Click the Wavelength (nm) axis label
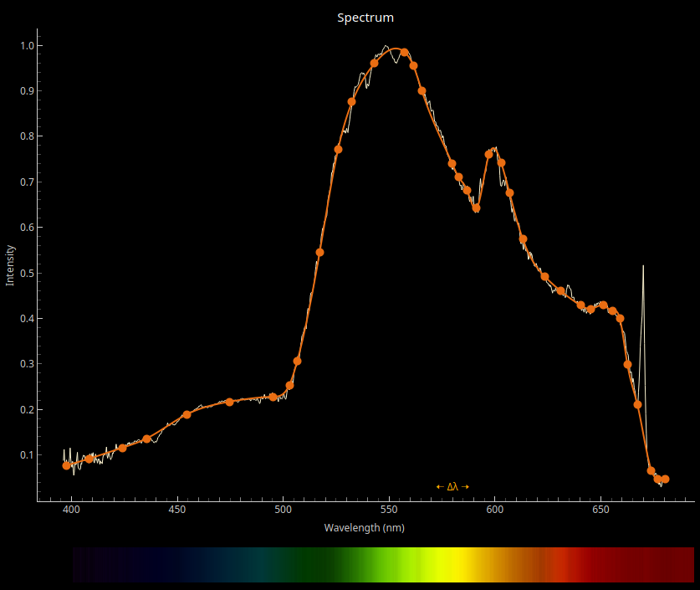Viewport: 700px width, 590px height. 365,528
